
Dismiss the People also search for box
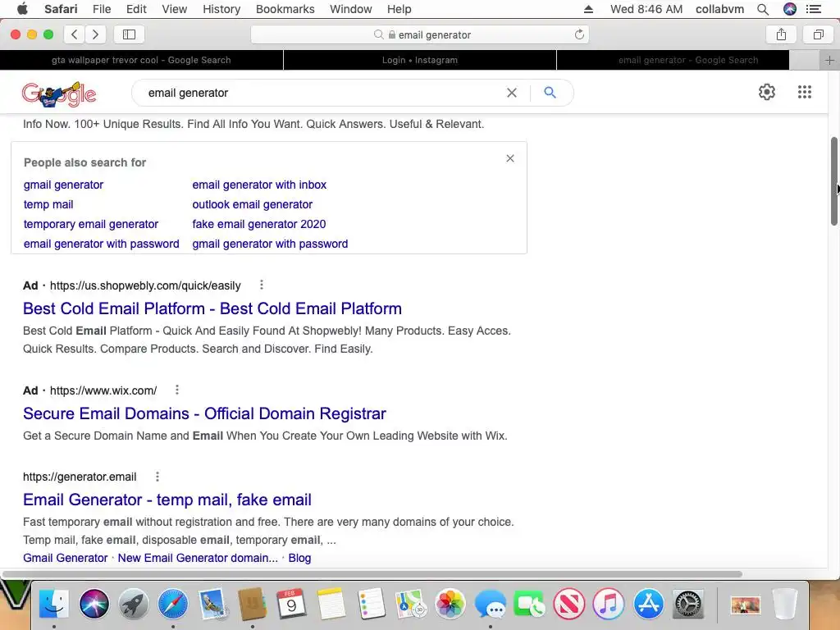[x=510, y=158]
